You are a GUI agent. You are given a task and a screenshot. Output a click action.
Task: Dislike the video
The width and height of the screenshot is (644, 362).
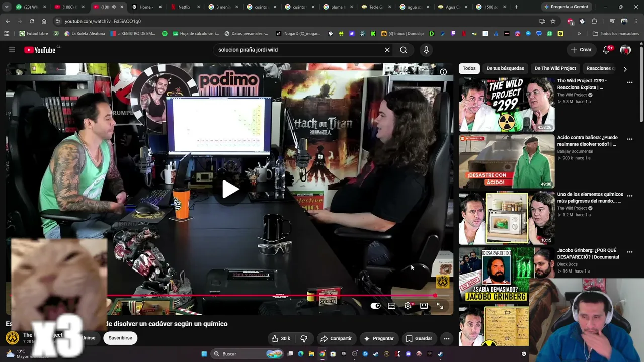click(304, 338)
